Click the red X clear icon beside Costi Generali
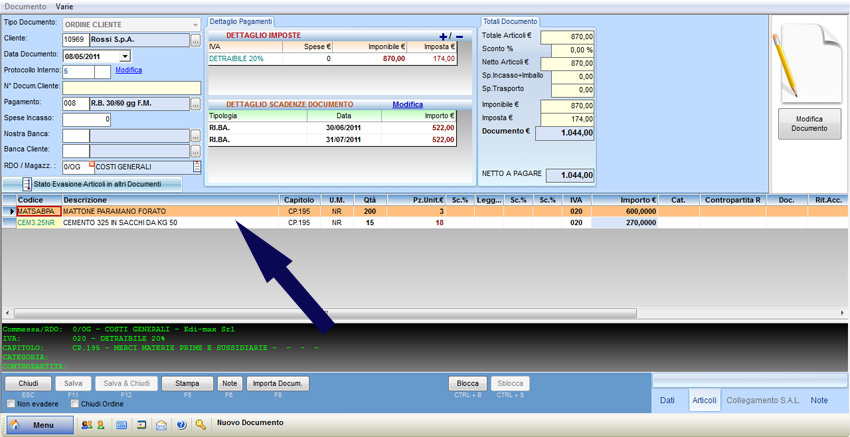Screen dimensions: 850x437 click(91, 163)
